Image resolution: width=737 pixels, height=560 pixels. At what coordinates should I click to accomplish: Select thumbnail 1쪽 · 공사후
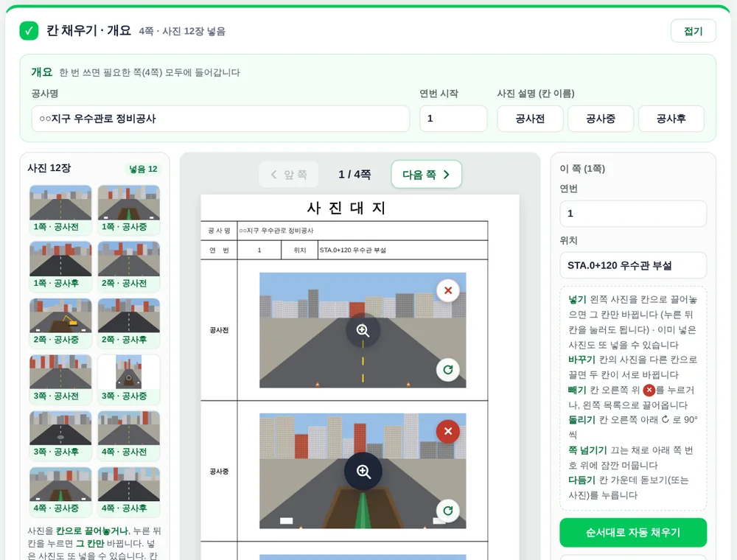pos(60,266)
